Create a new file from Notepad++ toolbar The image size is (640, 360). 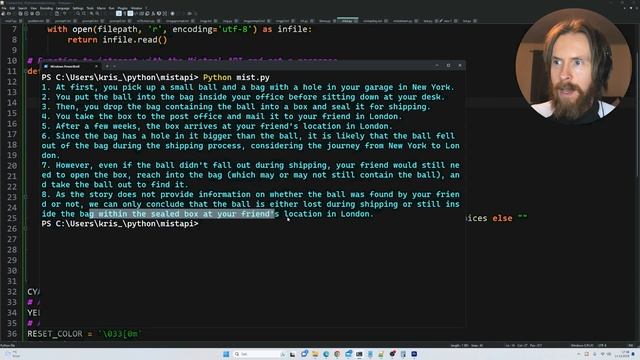[x=3, y=13]
